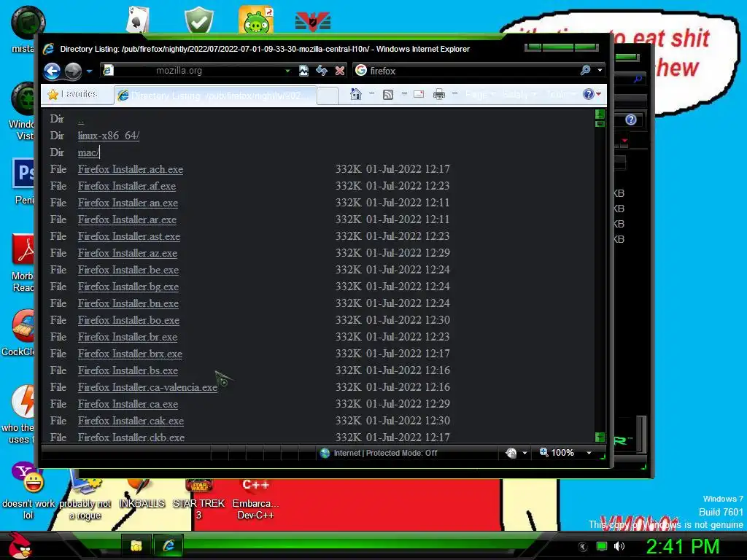The width and height of the screenshot is (747, 560).
Task: Click the grey forward navigation arrow
Action: (x=73, y=71)
